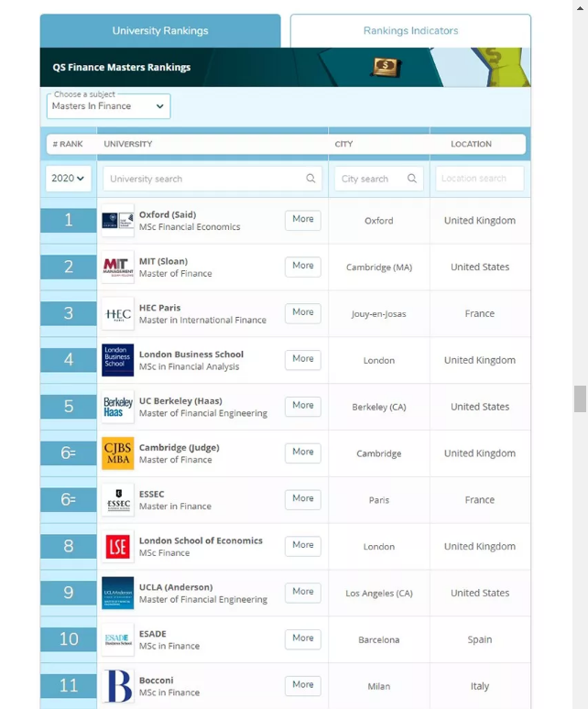The width and height of the screenshot is (588, 709).
Task: Click More for ESADE
Action: (303, 638)
